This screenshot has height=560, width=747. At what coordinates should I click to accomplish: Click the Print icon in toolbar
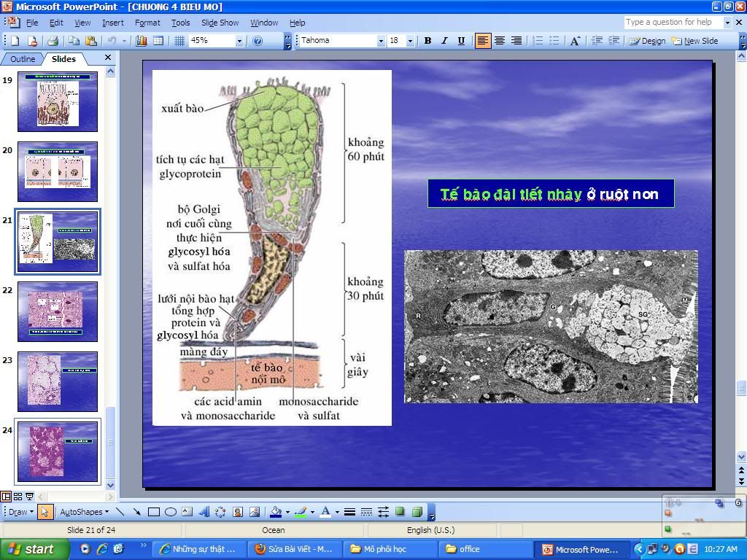tap(53, 41)
